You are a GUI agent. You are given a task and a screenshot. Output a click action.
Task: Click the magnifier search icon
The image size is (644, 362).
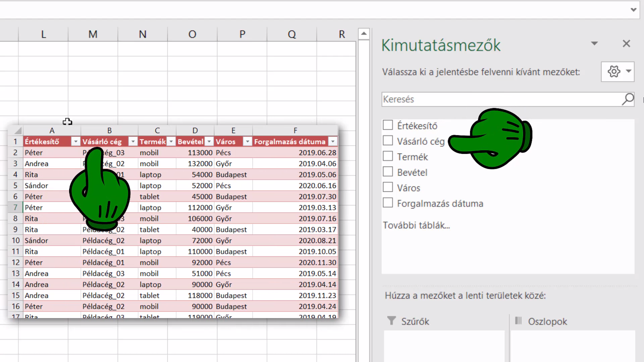[628, 99]
